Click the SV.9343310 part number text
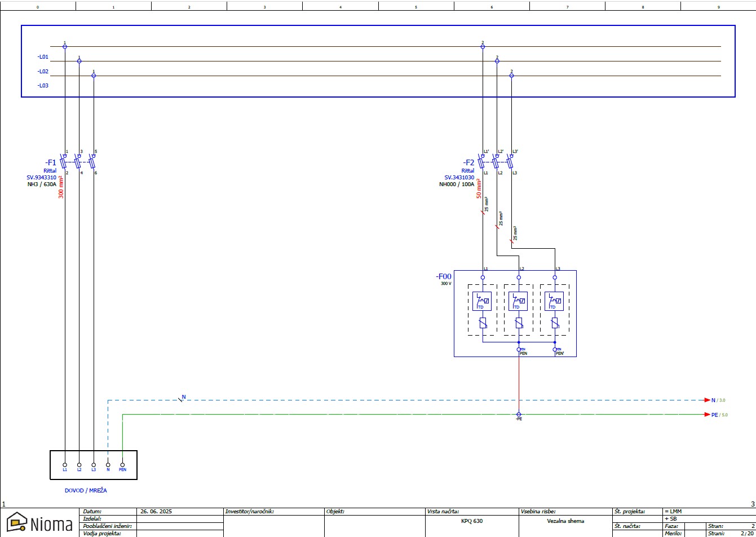Viewport: 756px width, 537px height. (x=41, y=177)
